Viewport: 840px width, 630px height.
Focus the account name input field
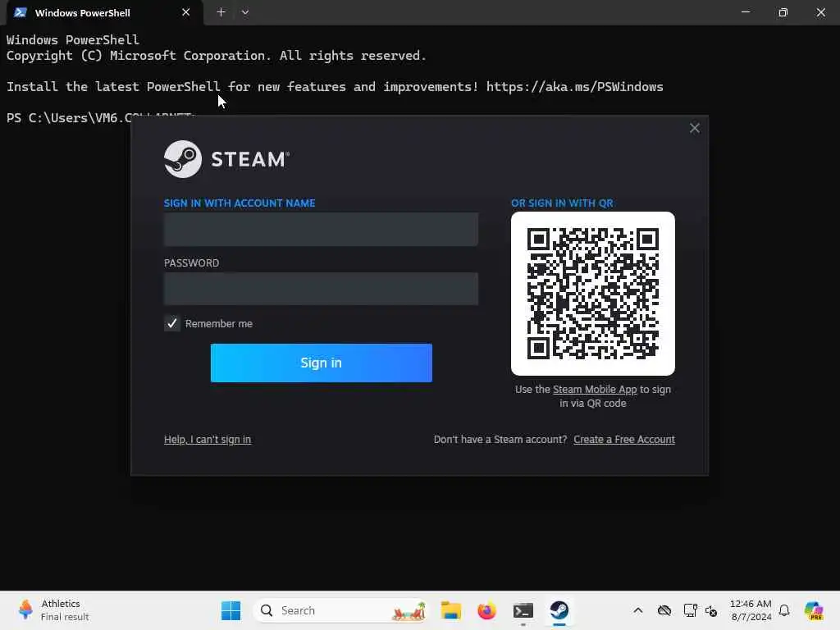(321, 230)
